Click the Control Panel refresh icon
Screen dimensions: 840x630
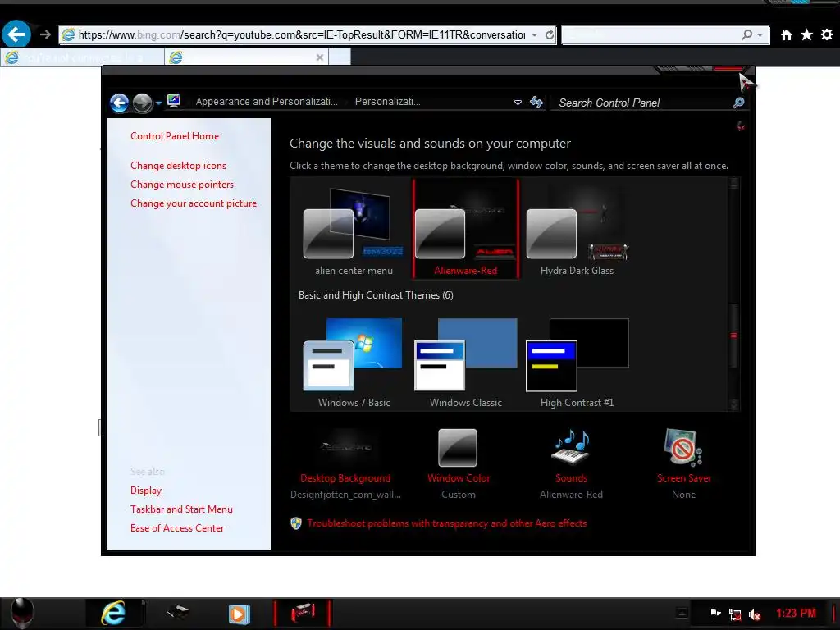click(x=536, y=102)
